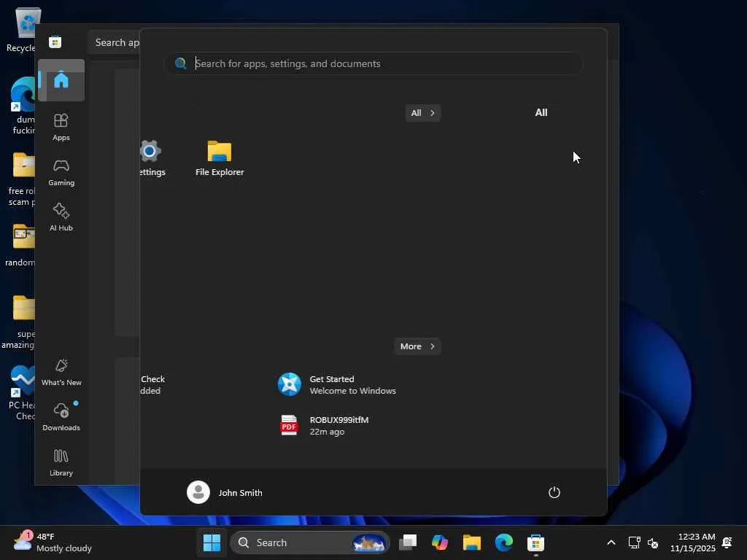The image size is (747, 560).
Task: Open File Explorer from taskbar
Action: (x=472, y=542)
